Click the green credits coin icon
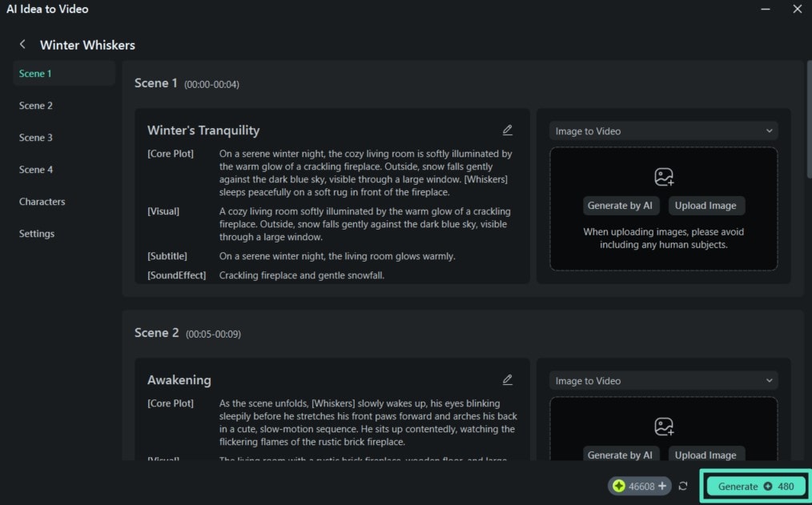812x505 pixels. 619,486
